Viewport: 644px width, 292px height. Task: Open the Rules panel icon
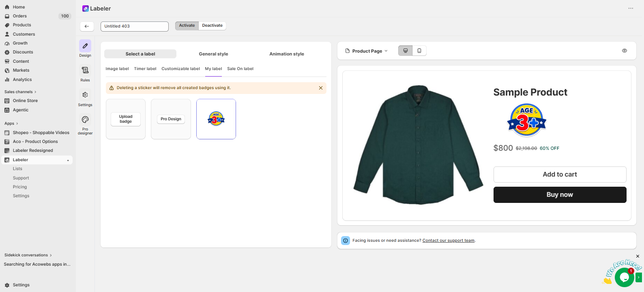point(85,70)
